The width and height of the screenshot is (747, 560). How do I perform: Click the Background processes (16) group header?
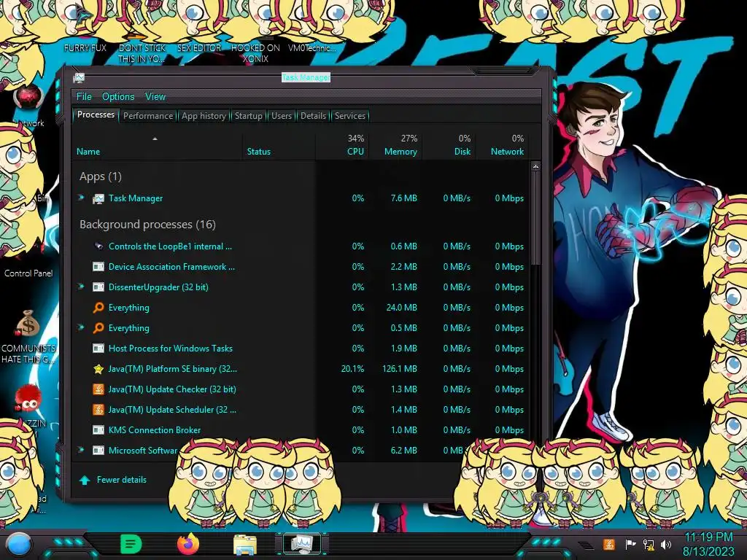(x=147, y=225)
